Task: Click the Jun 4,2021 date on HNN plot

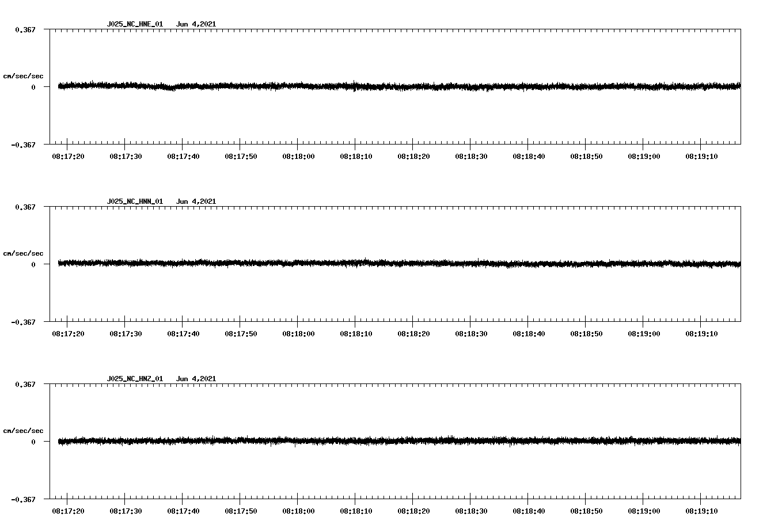Action: pyautogui.click(x=196, y=202)
